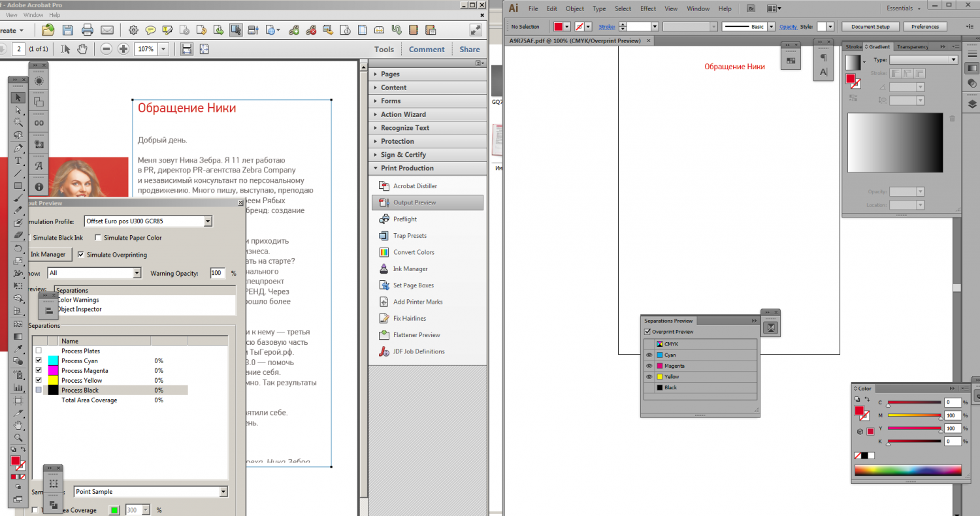
Task: Open Illustrator Effect menu
Action: point(648,8)
